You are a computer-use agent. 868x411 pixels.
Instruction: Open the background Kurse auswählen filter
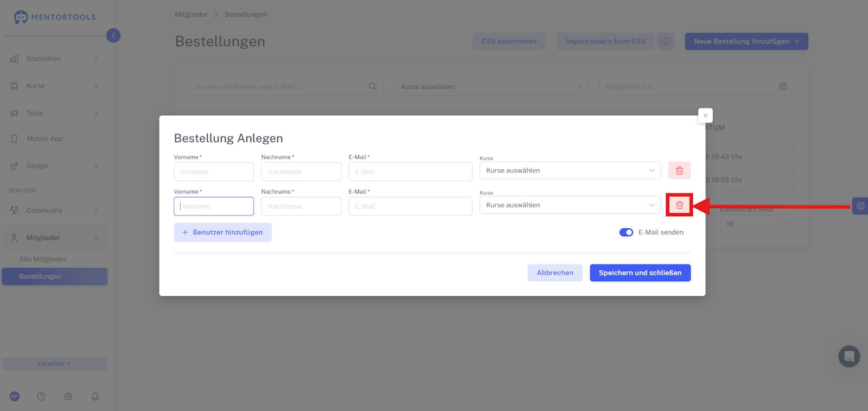coord(492,87)
